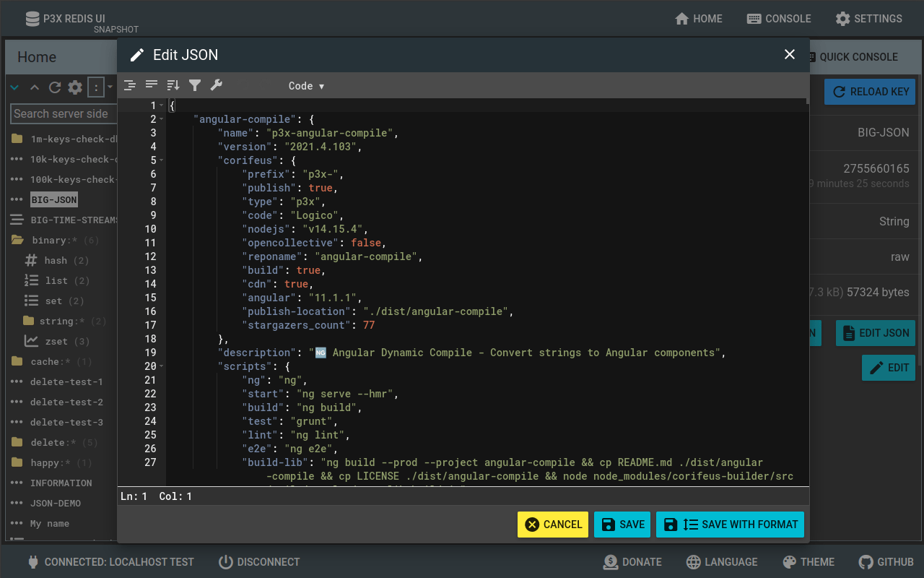
Task: Repair the JSON with the wrench icon
Action: 216,85
